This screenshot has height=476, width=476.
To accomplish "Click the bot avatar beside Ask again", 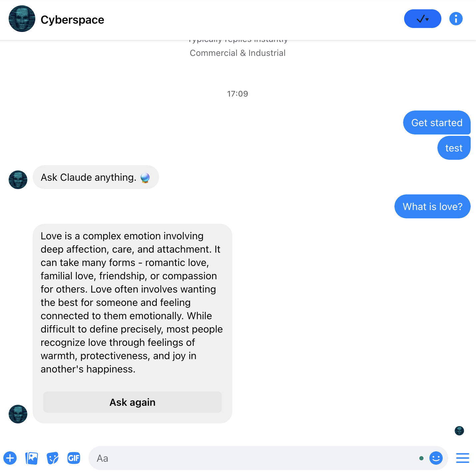I will coord(18,414).
